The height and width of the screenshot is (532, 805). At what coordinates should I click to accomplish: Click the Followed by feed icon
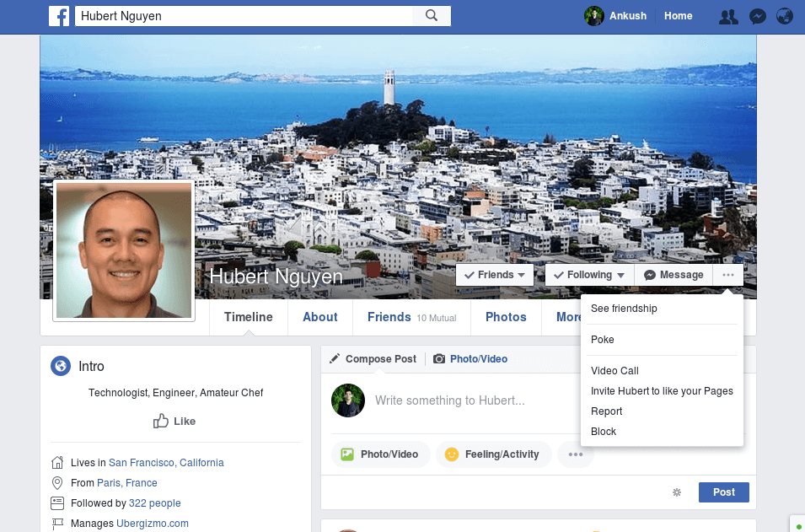57,502
